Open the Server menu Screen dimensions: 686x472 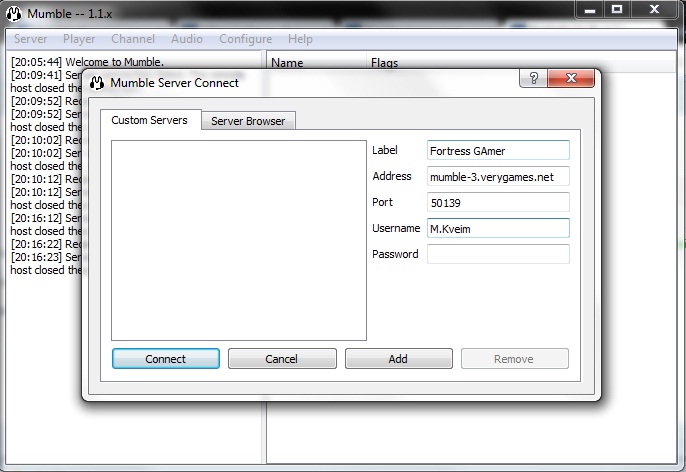coord(30,39)
